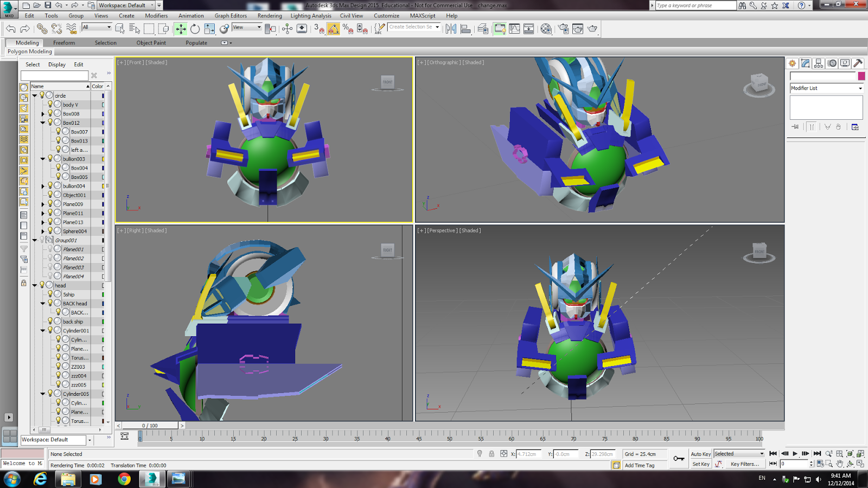Open the Graph Editors menu

(x=231, y=16)
